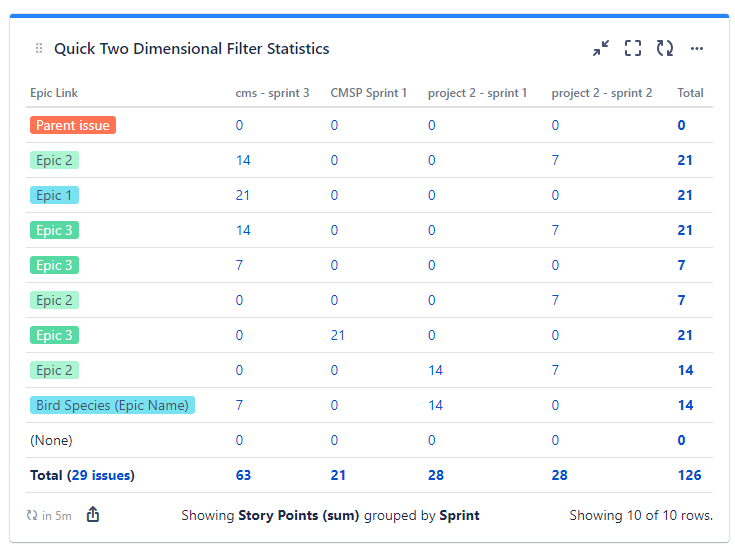Click the 0 in Epic 1 row under project 2 - sprint 2
Image resolution: width=735 pixels, height=548 pixels.
click(x=555, y=195)
